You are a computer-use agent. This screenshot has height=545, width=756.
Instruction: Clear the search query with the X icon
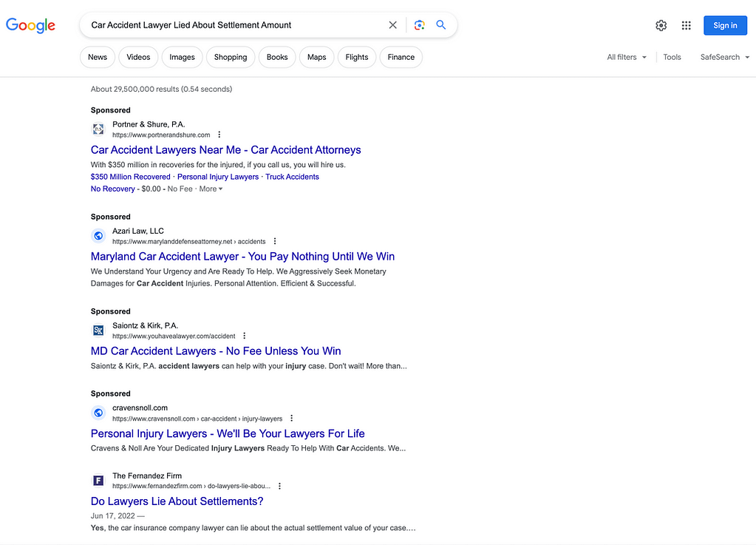pos(392,24)
